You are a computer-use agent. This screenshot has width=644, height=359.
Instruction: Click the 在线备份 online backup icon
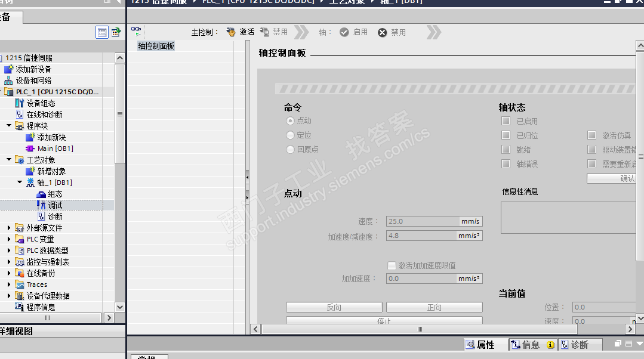(x=19, y=273)
